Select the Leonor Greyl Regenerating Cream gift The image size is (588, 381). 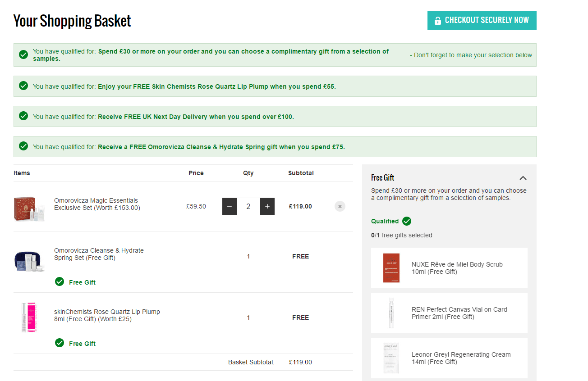tap(449, 358)
